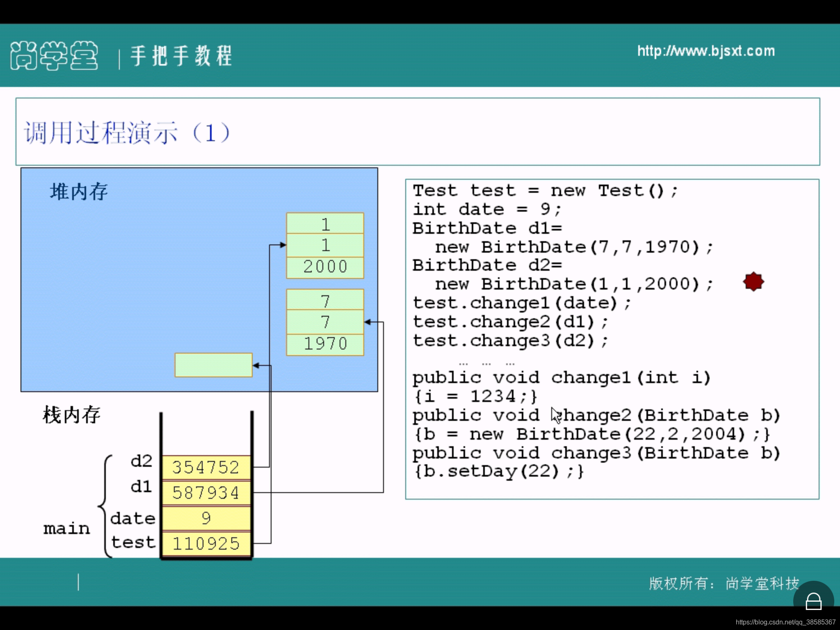Image resolution: width=840 pixels, height=630 pixels.
Task: Open the http://www.bjsxt.com link
Action: 706,51
